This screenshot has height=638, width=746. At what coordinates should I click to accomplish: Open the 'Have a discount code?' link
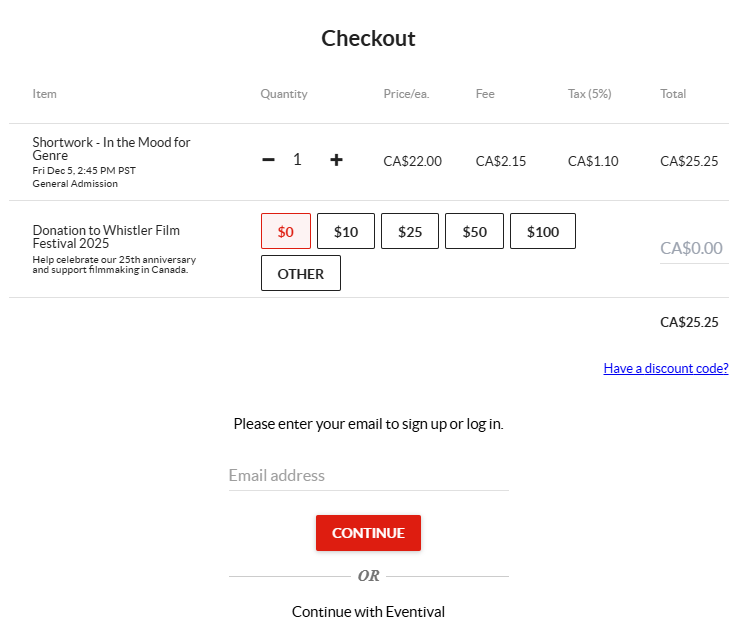(x=666, y=368)
